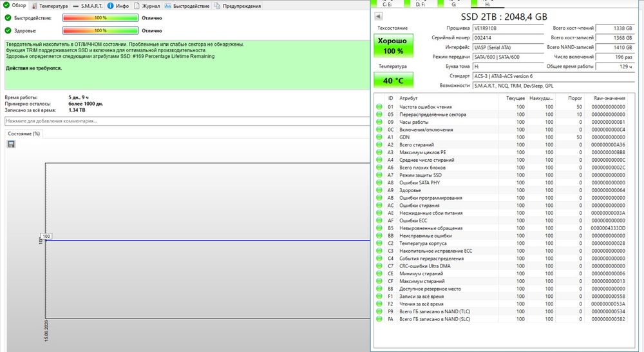
Task: Click the status circle for Среднее число стираний
Action: point(379,160)
